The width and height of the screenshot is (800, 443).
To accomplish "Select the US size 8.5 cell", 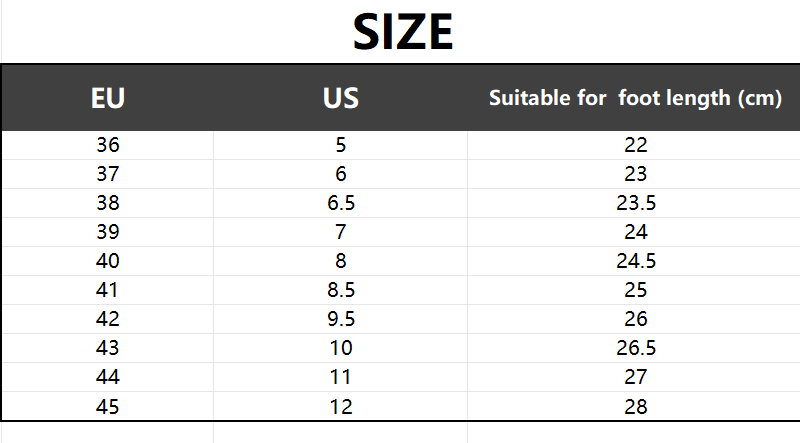I will click(341, 290).
